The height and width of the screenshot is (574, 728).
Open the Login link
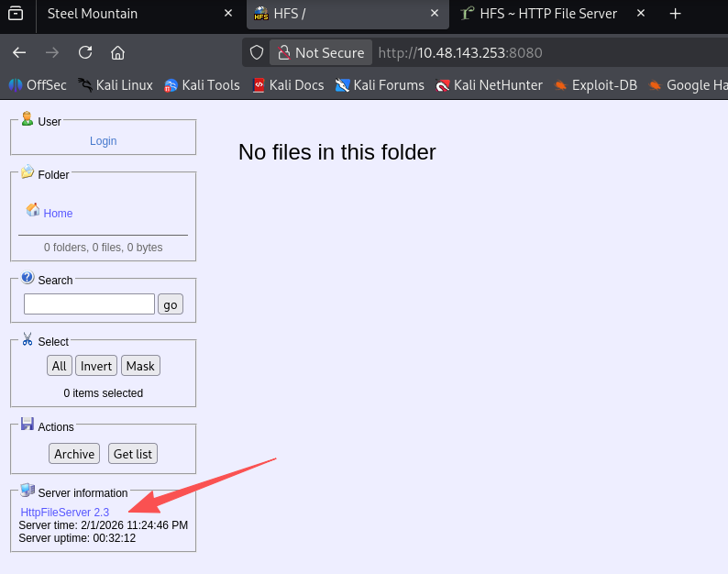coord(103,141)
